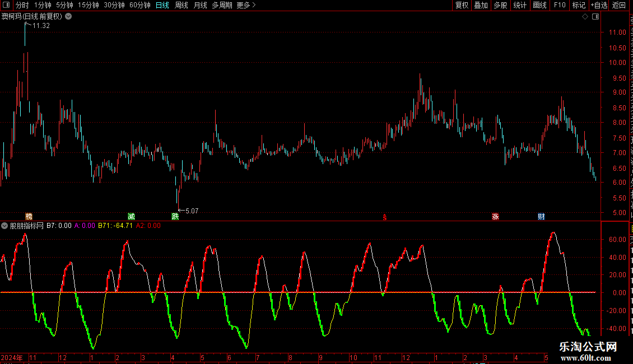Click the red $ dividend marker
The width and height of the screenshot is (633, 364).
(385, 217)
